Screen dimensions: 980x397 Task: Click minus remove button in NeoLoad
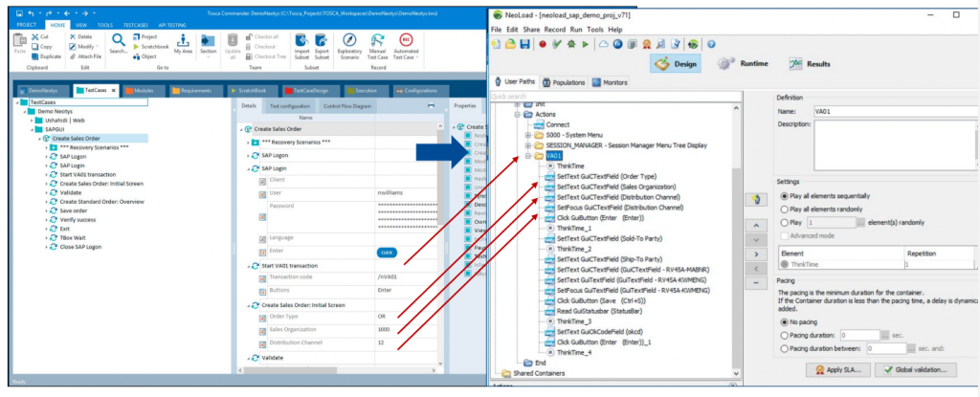tap(757, 282)
